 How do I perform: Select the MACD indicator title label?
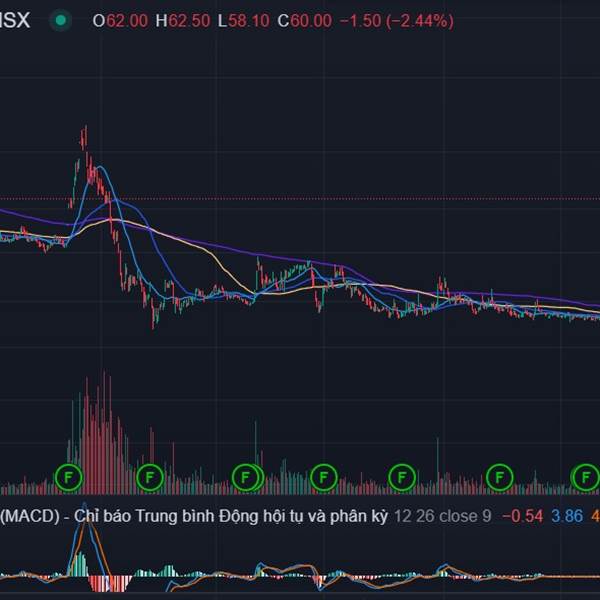point(194,517)
